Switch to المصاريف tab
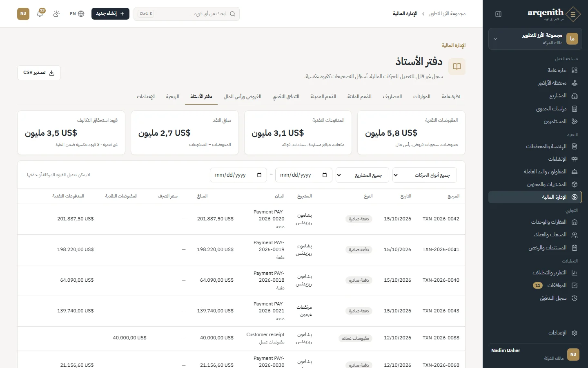 point(392,96)
